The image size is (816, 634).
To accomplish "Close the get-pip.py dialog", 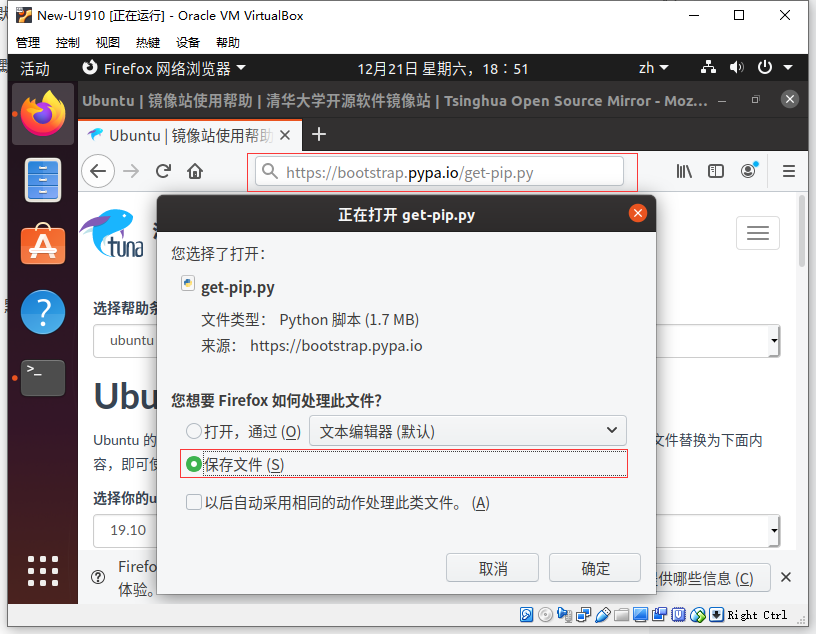I will pyautogui.click(x=638, y=213).
